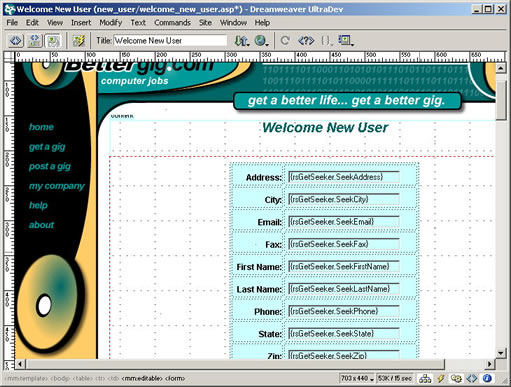Screen dimensions: 511x387
Task: Click the 53K / 15 sec download indicator
Action: [x=395, y=379]
